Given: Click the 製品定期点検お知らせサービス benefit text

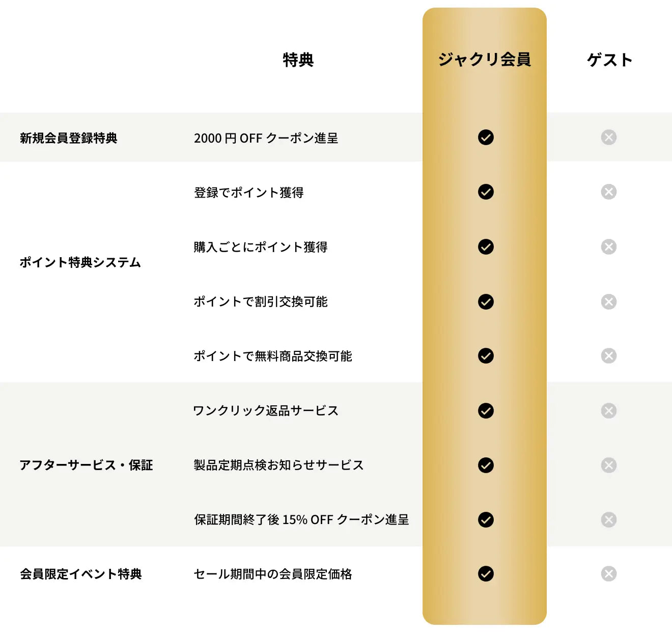Looking at the screenshot, I should pos(279,465).
